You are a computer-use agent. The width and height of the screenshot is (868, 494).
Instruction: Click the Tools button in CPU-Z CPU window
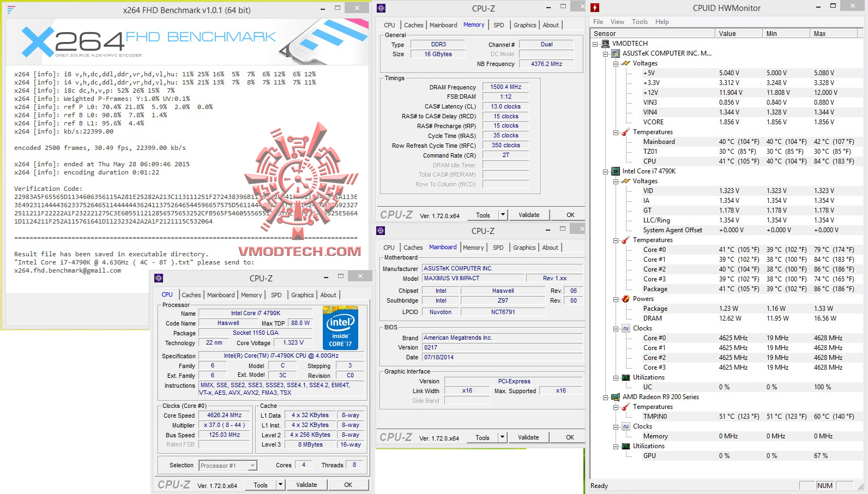pyautogui.click(x=261, y=485)
